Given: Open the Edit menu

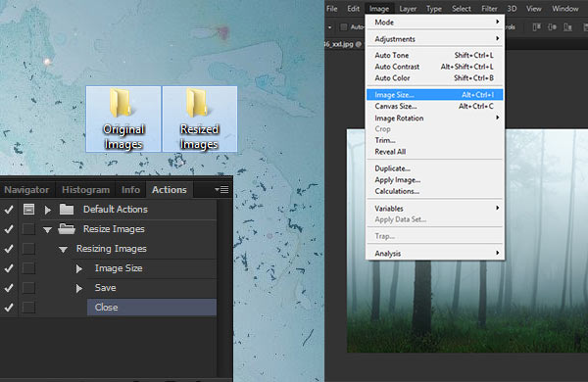Looking at the screenshot, I should click(353, 9).
